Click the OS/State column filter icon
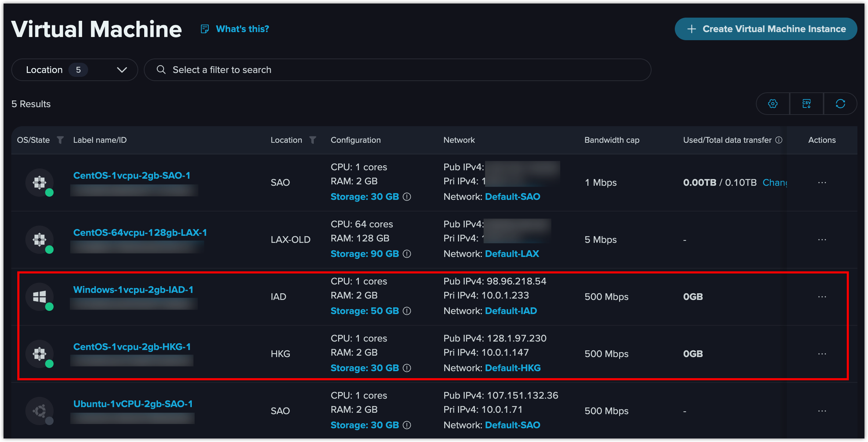868x442 pixels. click(60, 140)
